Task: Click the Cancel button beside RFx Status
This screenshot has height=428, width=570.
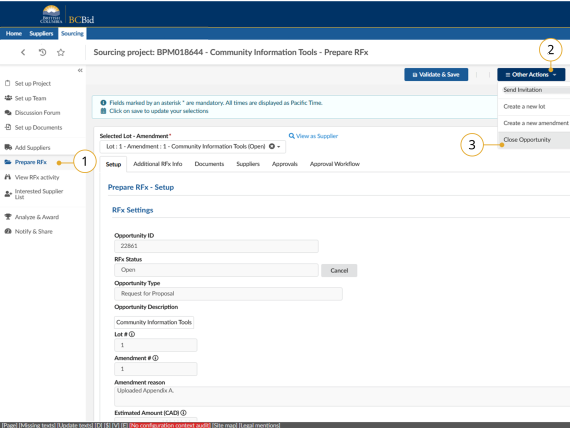Action: [x=339, y=271]
